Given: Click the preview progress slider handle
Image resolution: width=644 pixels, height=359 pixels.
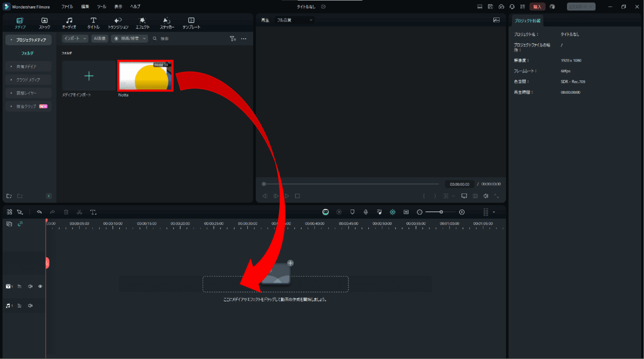Looking at the screenshot, I should click(x=264, y=184).
